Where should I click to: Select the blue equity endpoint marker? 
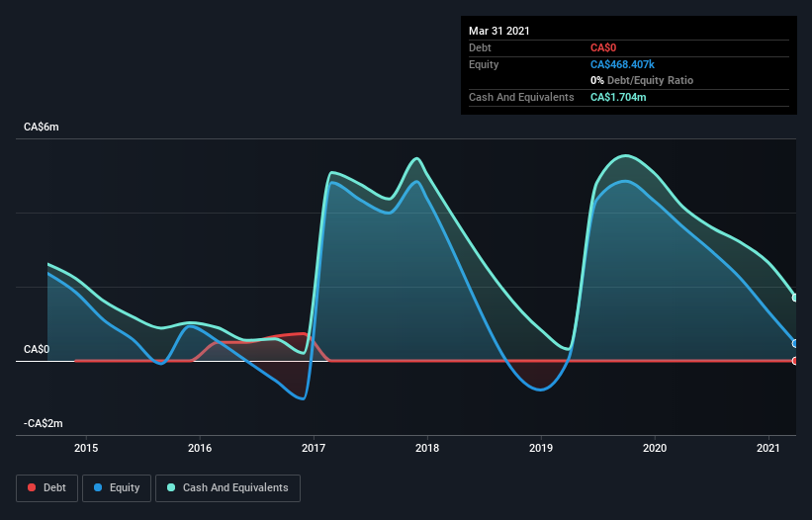pos(795,343)
